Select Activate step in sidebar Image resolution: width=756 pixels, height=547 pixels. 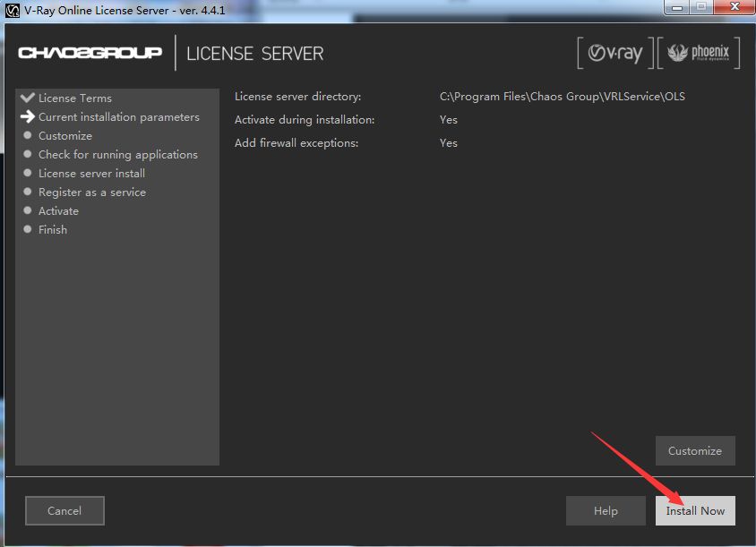point(58,210)
